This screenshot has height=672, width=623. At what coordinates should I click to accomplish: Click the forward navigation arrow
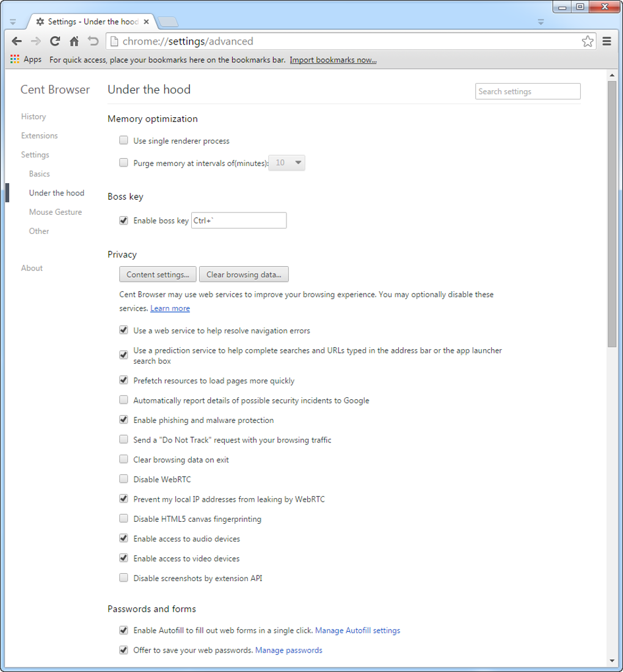tap(36, 41)
